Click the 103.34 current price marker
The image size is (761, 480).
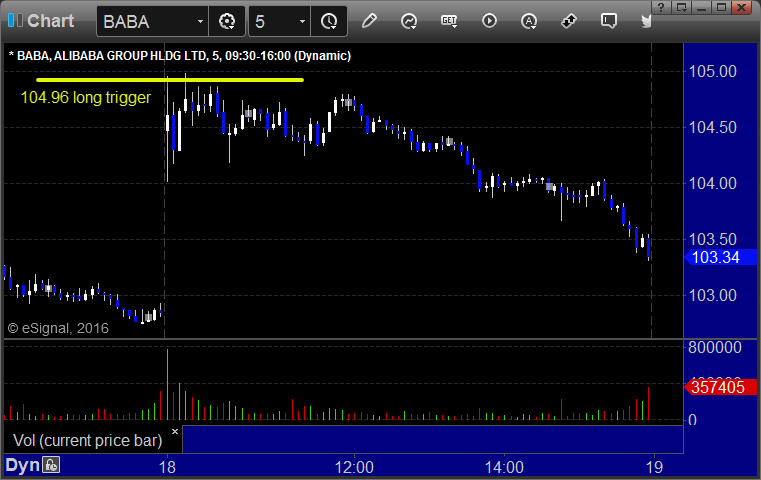tap(721, 257)
